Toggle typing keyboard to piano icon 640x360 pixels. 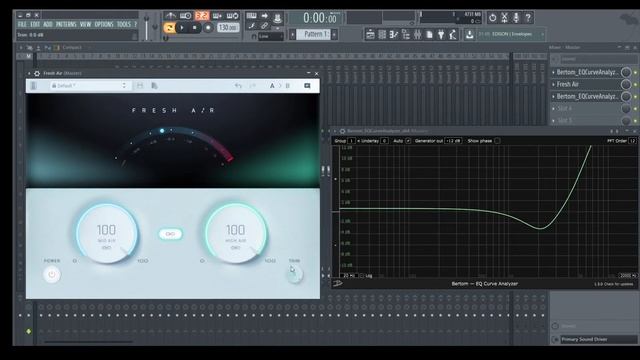[x=251, y=16]
